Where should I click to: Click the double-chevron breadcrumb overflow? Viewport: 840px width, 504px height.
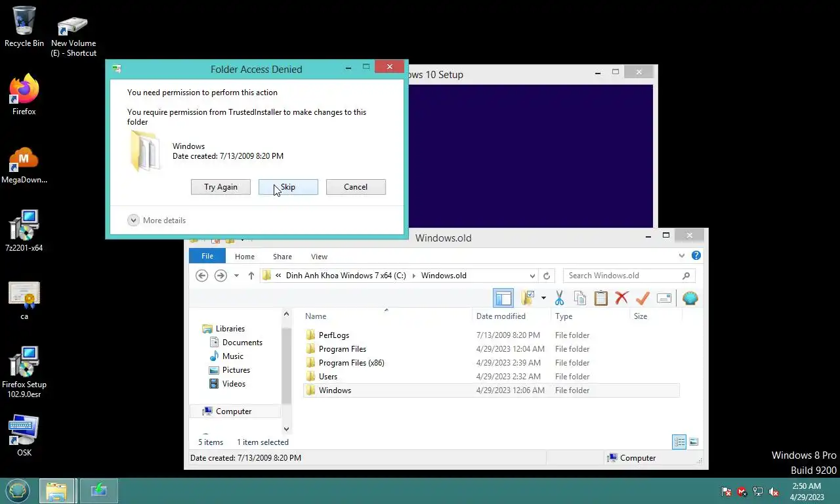pyautogui.click(x=279, y=276)
